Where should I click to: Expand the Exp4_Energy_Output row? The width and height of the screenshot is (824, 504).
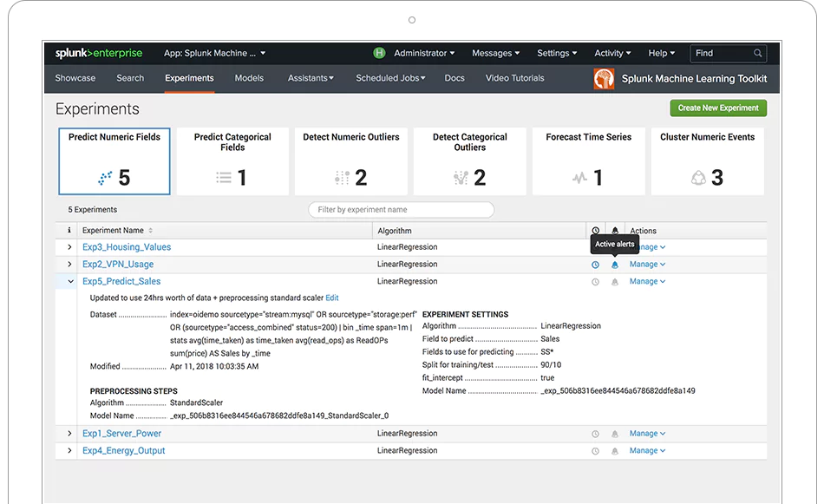(69, 451)
